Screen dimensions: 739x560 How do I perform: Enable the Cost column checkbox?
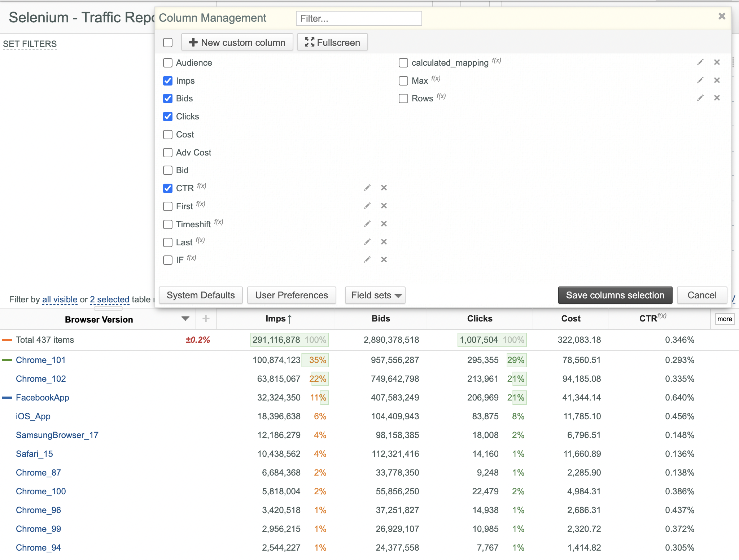pyautogui.click(x=168, y=135)
